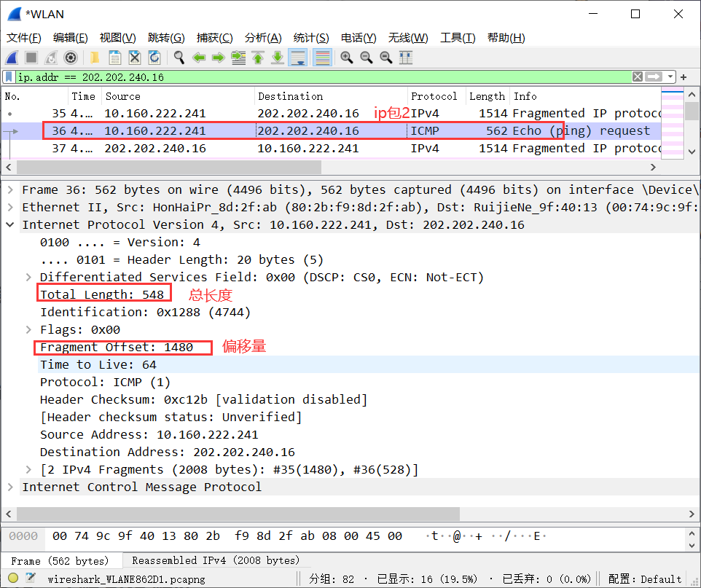This screenshot has width=701, height=588.
Task: Open a capture file folder icon
Action: [95, 58]
